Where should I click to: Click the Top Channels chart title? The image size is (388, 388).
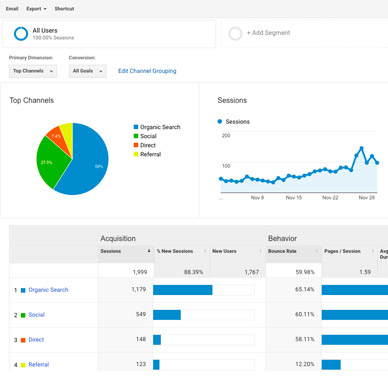pos(32,100)
